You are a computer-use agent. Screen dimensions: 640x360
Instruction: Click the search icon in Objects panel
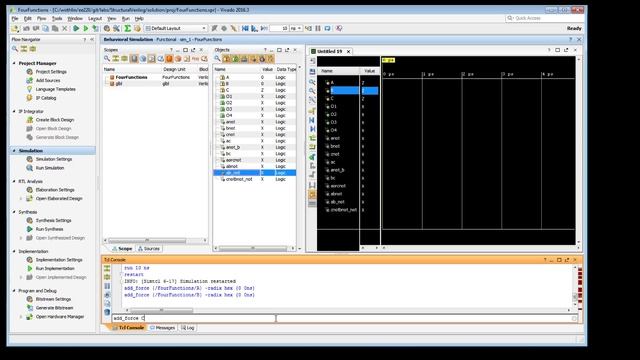[218, 59]
